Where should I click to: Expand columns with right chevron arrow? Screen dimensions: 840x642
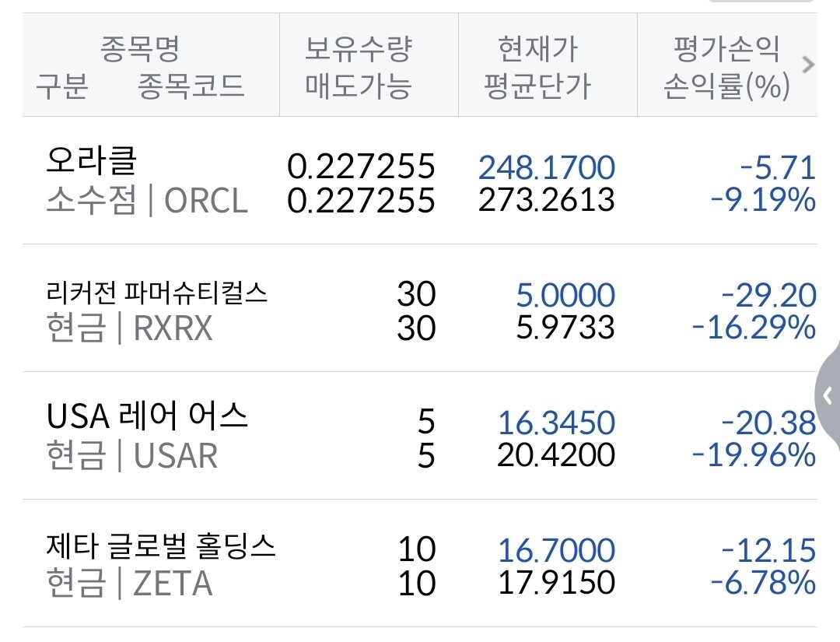808,65
